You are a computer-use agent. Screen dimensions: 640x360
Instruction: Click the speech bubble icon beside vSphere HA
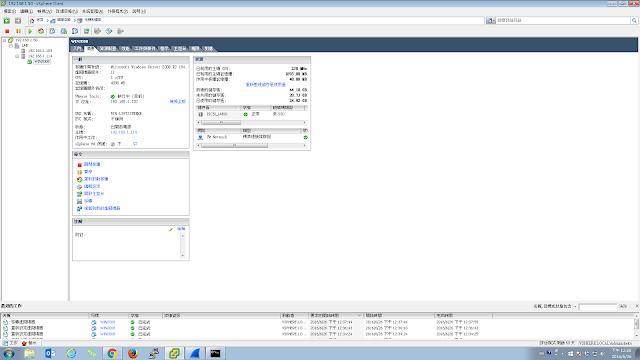pyautogui.click(x=135, y=144)
